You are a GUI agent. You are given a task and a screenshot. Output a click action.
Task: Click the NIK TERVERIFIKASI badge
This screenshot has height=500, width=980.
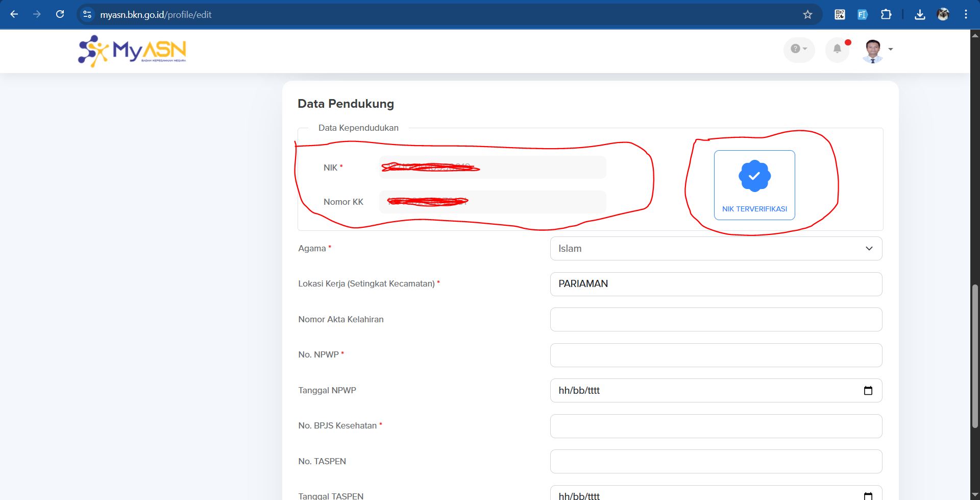754,185
